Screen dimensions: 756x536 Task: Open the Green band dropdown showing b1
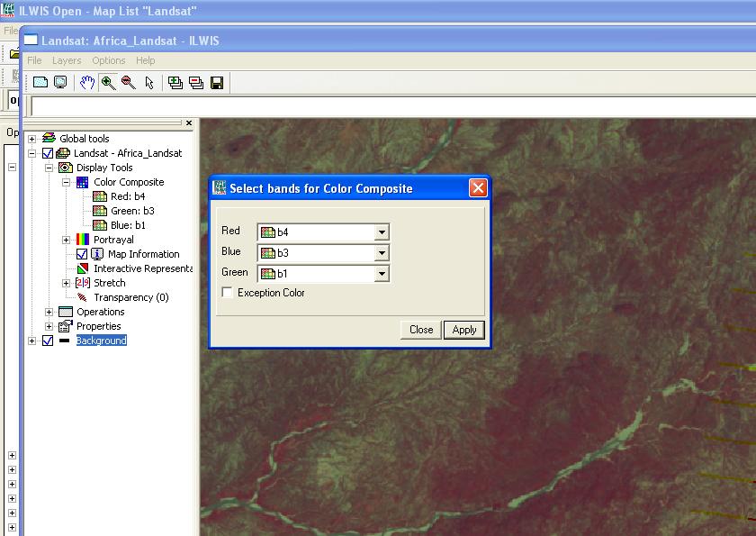(x=382, y=274)
